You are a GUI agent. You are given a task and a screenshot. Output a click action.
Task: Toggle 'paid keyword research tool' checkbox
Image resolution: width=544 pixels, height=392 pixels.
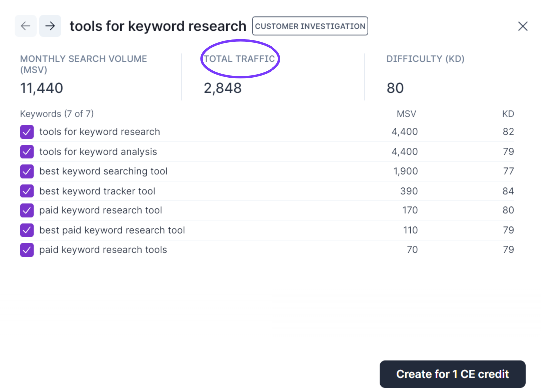click(x=27, y=211)
